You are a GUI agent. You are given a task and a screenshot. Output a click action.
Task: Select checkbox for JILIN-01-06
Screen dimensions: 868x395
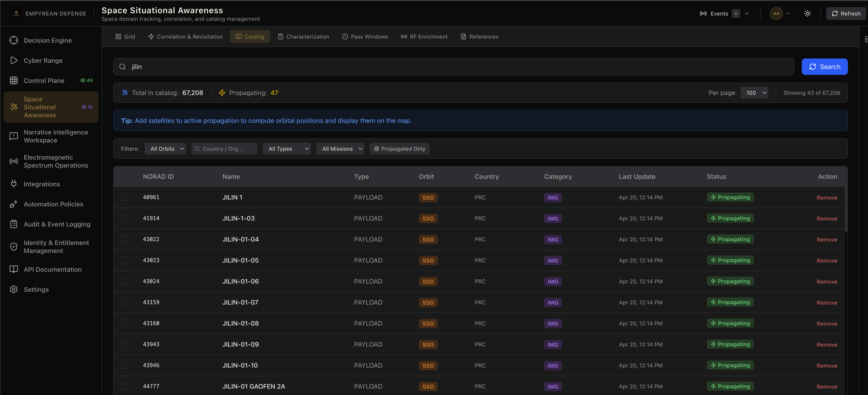[125, 281]
